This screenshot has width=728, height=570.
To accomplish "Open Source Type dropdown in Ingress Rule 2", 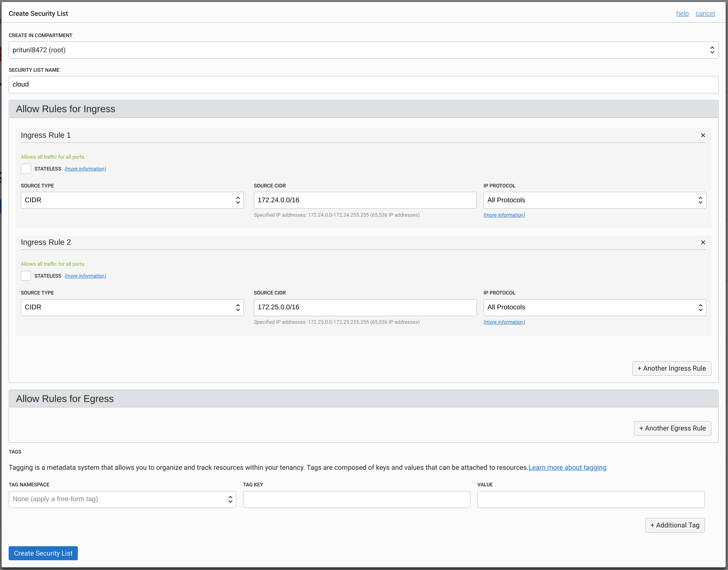I will point(132,308).
